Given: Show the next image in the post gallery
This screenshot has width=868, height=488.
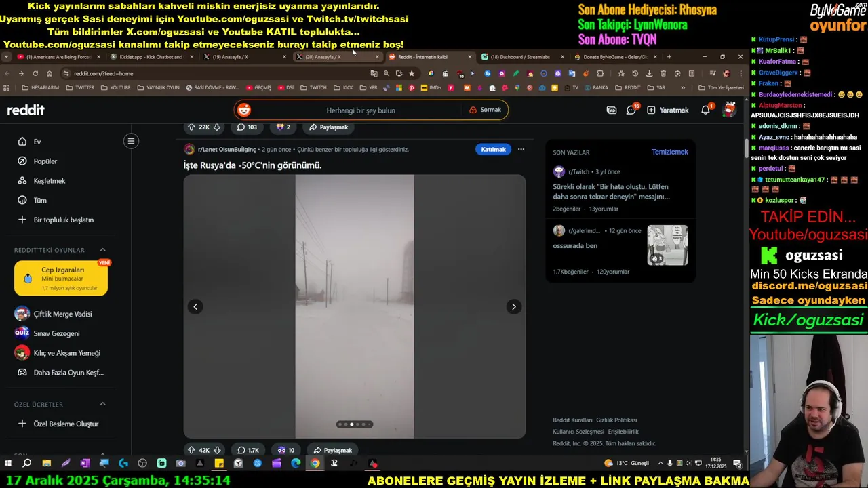Looking at the screenshot, I should [x=513, y=306].
